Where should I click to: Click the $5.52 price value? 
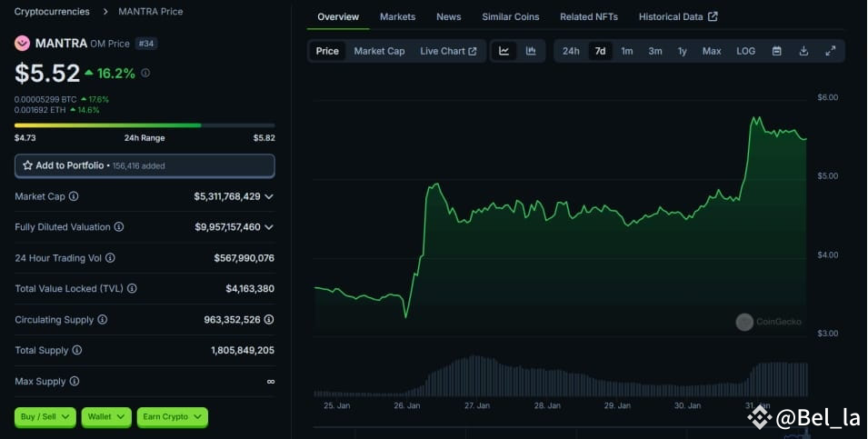pyautogui.click(x=47, y=73)
